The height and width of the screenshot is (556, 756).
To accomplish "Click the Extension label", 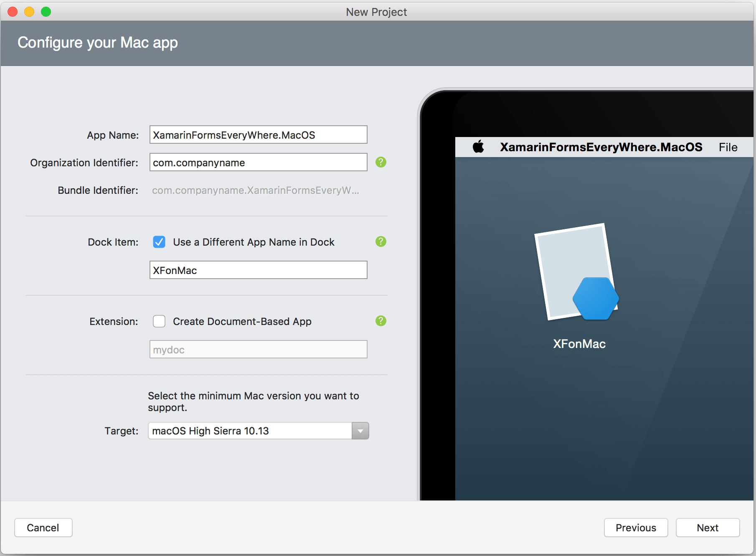I will pos(114,322).
